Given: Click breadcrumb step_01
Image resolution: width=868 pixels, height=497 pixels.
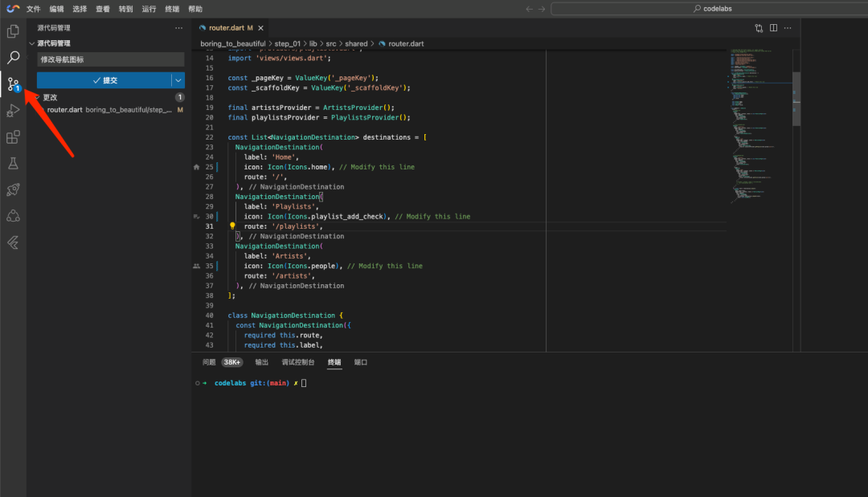Looking at the screenshot, I should point(287,43).
